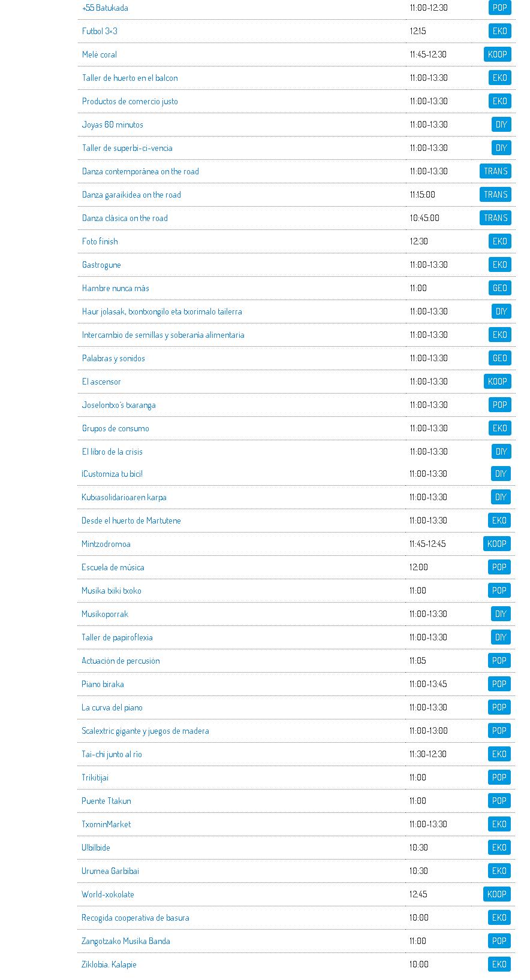
Task: Open 'Taller de huerto en el balcon'
Action: [x=130, y=78]
